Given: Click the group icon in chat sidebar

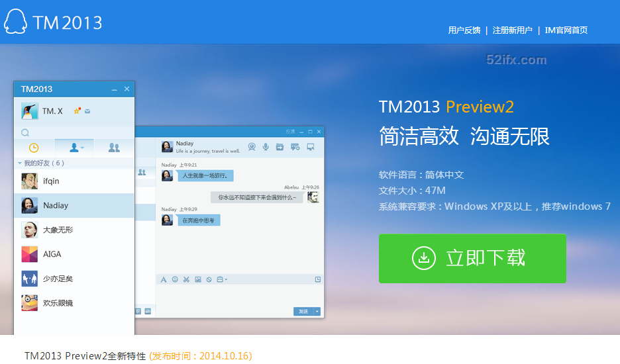Looking at the screenshot, I should [x=142, y=172].
